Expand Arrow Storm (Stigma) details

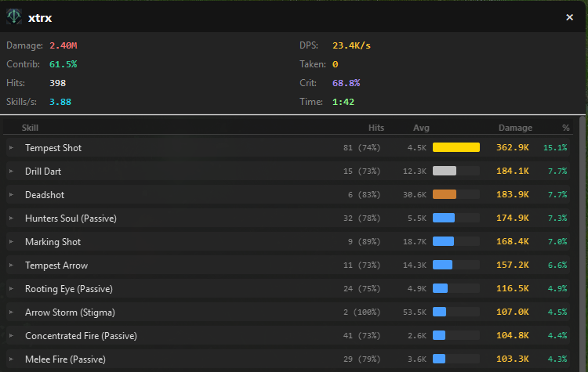coord(11,312)
